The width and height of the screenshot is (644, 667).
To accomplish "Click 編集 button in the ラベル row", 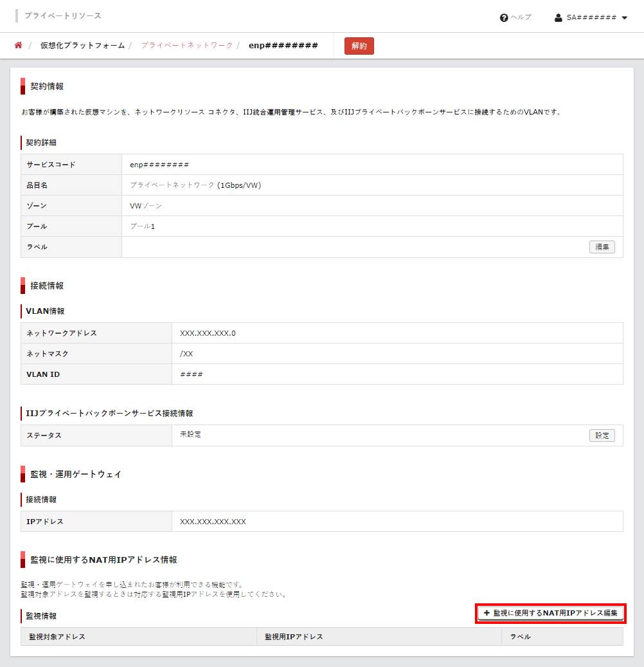I will (x=602, y=247).
